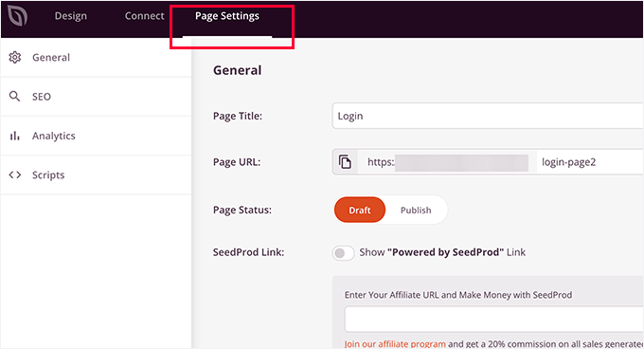Click the Analytics bar chart icon
The image size is (644, 349).
pos(15,136)
